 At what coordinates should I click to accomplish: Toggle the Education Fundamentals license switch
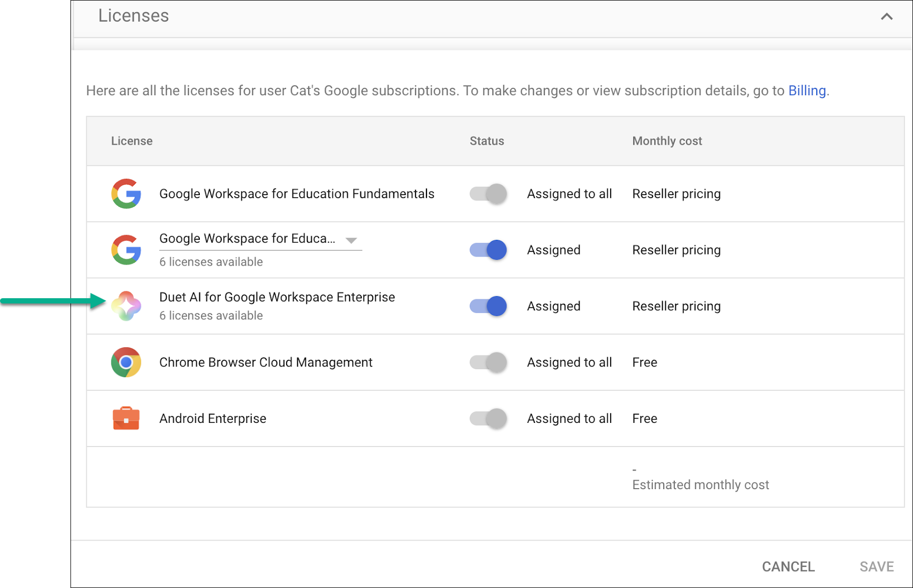pos(488,194)
